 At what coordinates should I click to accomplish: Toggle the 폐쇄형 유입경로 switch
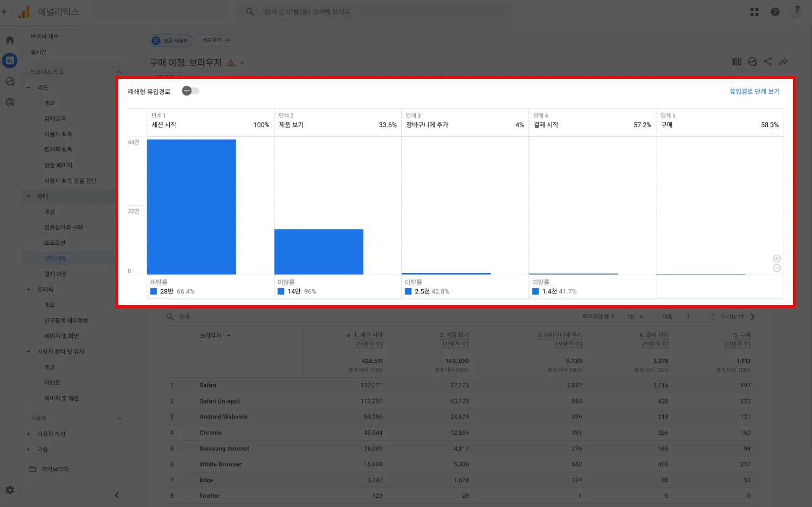(190, 91)
